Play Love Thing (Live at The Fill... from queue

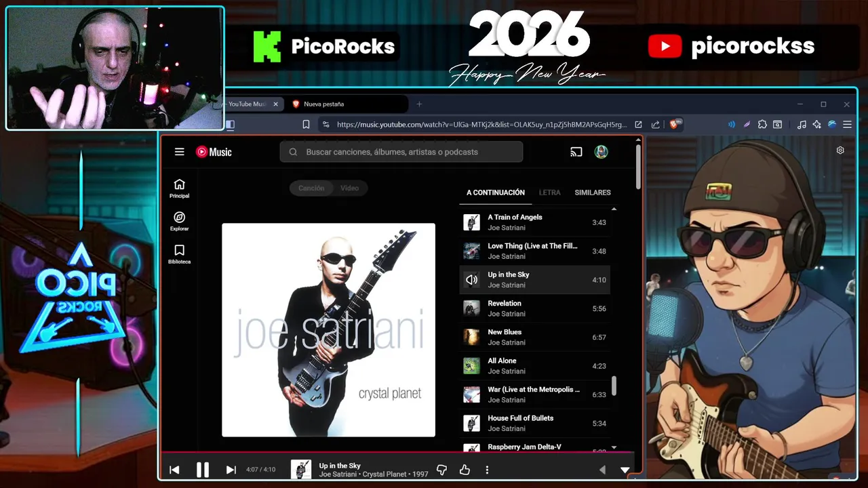(535, 251)
